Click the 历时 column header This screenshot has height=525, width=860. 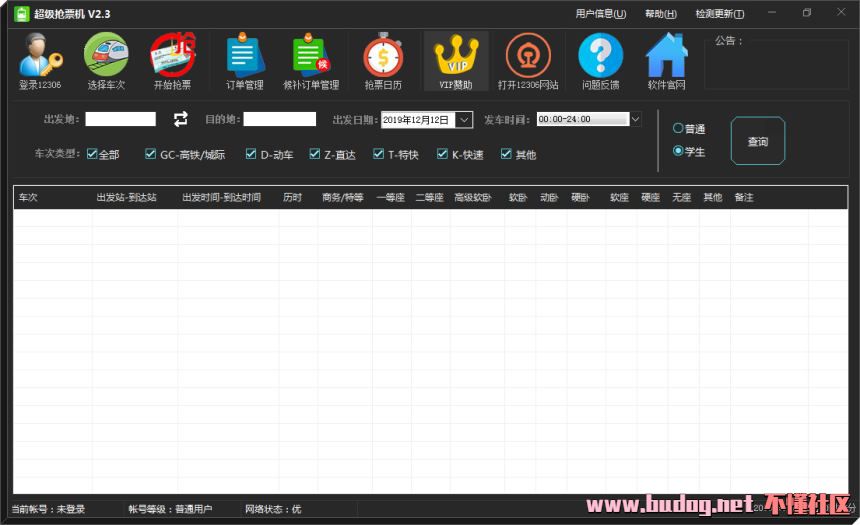pyautogui.click(x=292, y=197)
